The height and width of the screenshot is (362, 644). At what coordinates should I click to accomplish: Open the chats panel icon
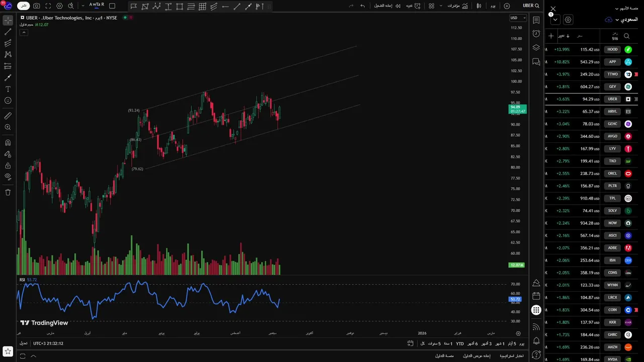click(536, 62)
